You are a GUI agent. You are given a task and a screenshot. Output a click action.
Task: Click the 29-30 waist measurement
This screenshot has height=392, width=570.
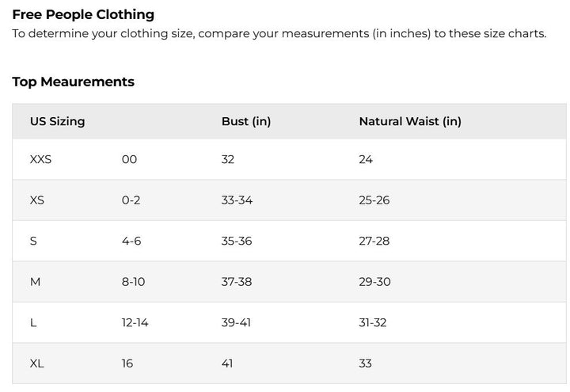pos(374,282)
